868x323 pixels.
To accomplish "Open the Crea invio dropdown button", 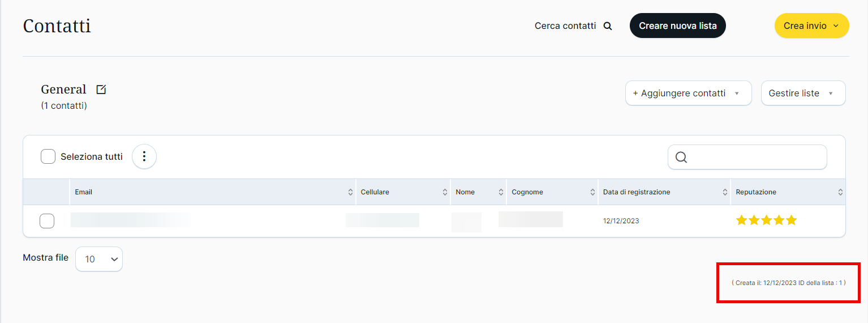I will (x=811, y=26).
